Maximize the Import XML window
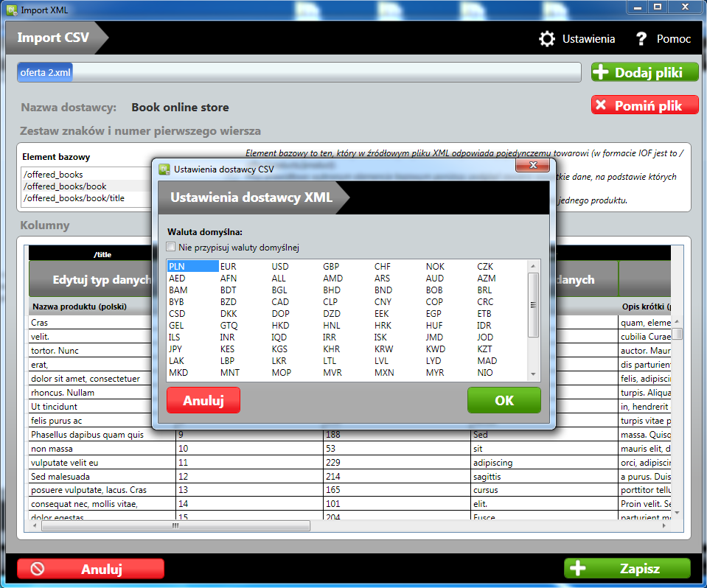Viewport: 707px width, 588px height. (658, 7)
